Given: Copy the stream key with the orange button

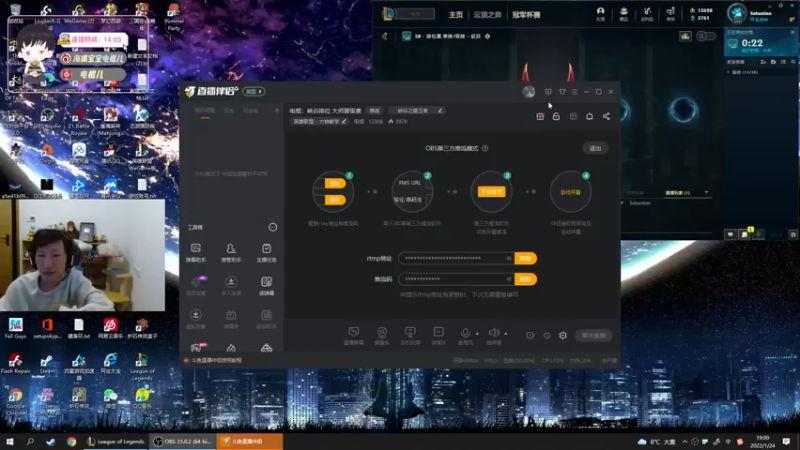Looking at the screenshot, I should click(x=526, y=279).
